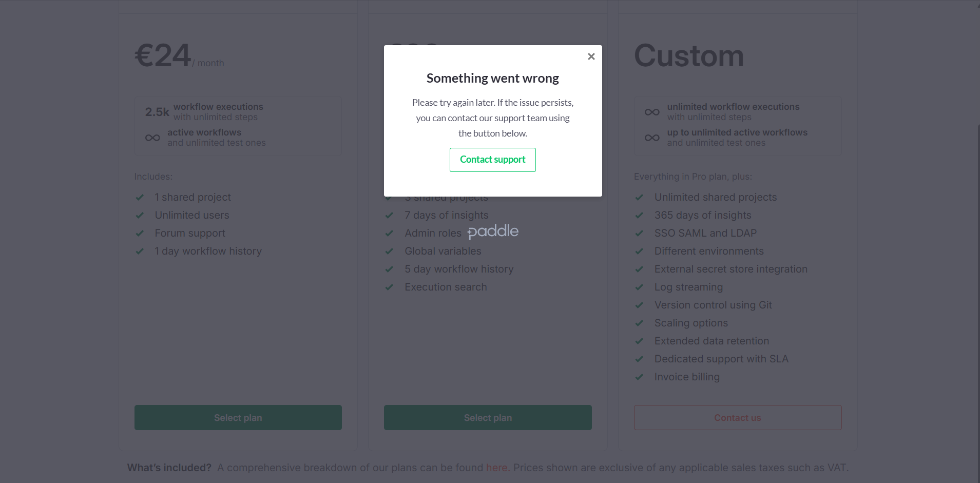Click Contact us under Custom plan
Viewport: 980px width, 483px height.
pyautogui.click(x=737, y=417)
